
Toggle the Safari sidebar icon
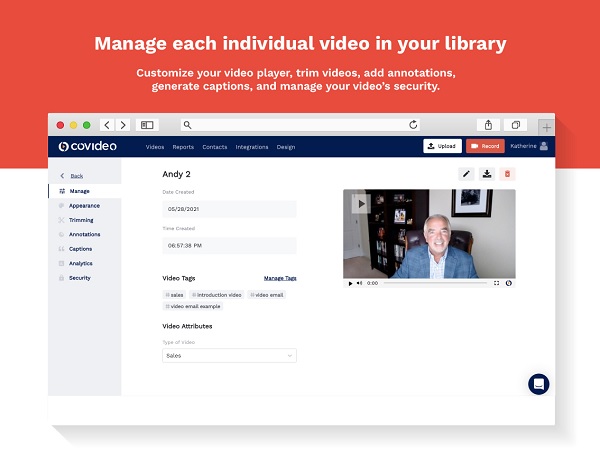pos(147,125)
